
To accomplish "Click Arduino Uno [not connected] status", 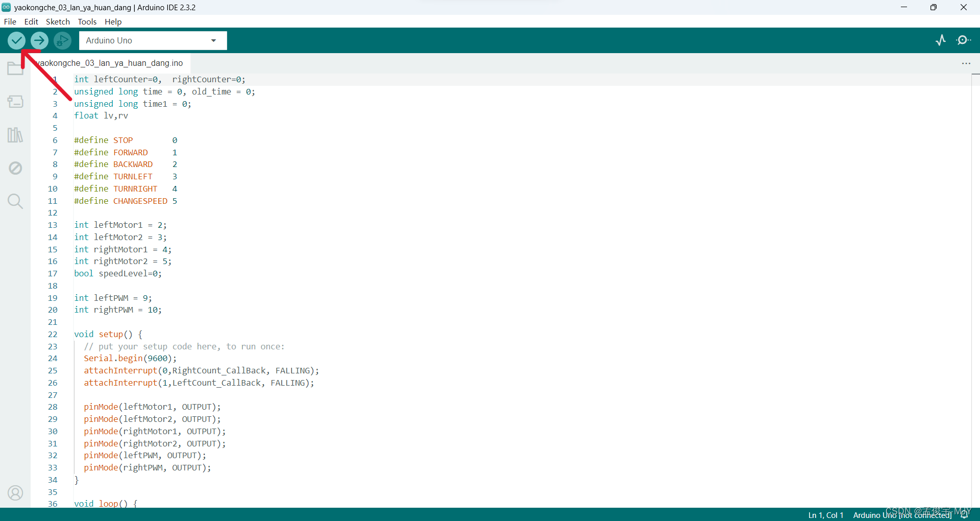I will click(902, 515).
